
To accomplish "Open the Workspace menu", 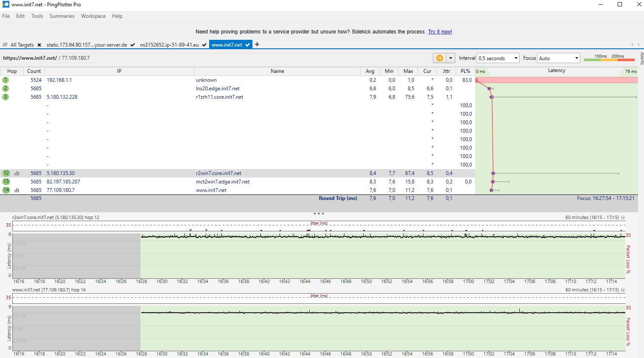I will point(93,16).
